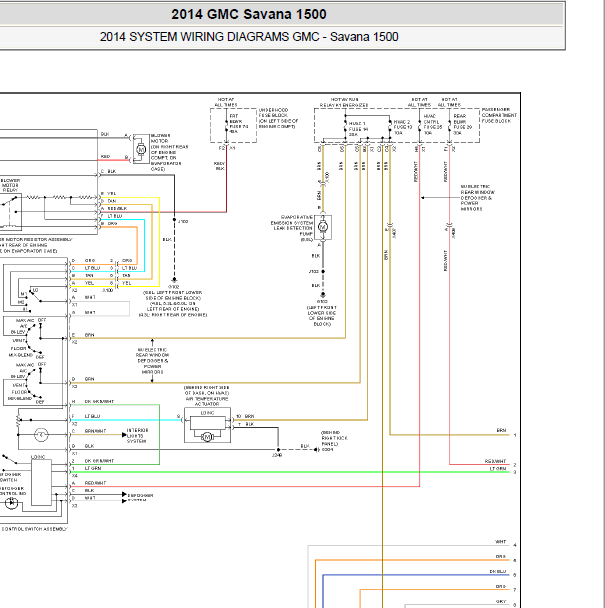
Task: Click the 'REAR BLWR FUSE 29' label
Action: 463,124
